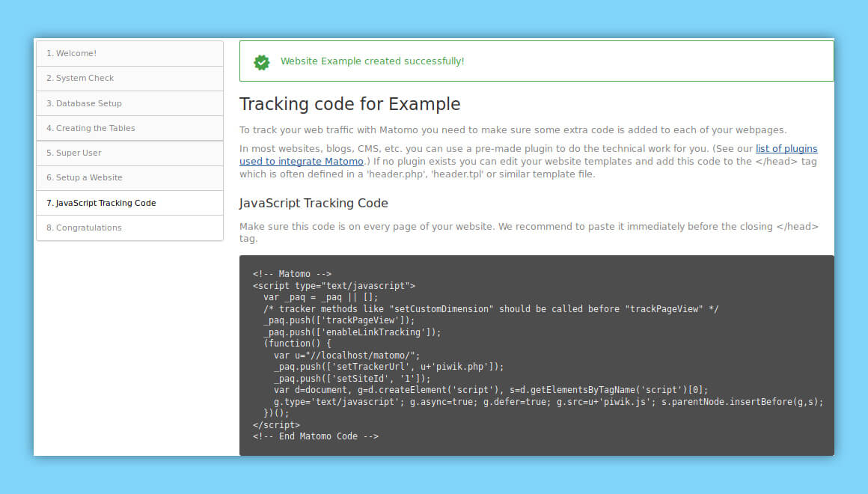Click the g.type='text/javascript' code line
The image size is (868, 494).
[548, 402]
